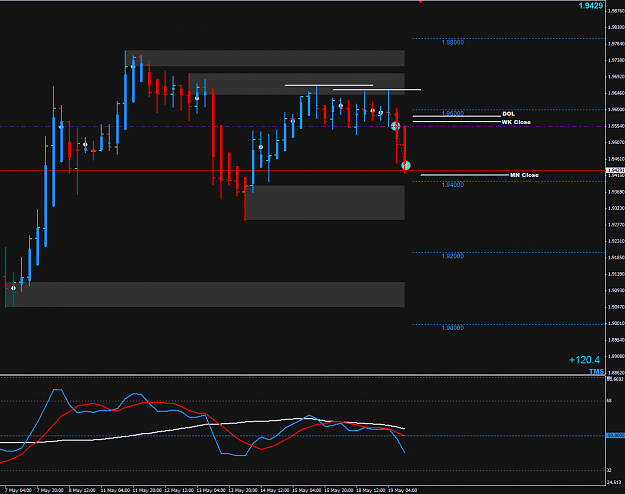Click the 68 level on the indicator axis
The height and width of the screenshot is (494, 625).
pyautogui.click(x=609, y=401)
